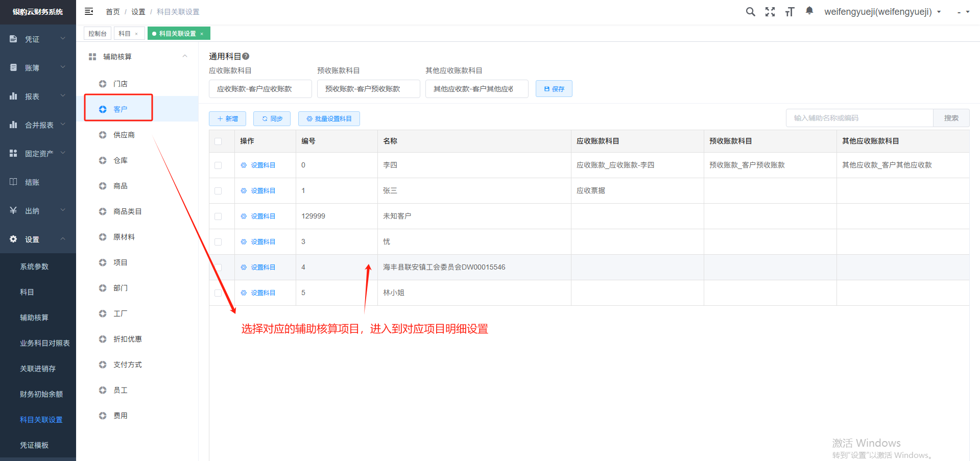Viewport: 980px width, 461px height.
Task: Click the plus icon beside 仓库
Action: pyautogui.click(x=103, y=160)
